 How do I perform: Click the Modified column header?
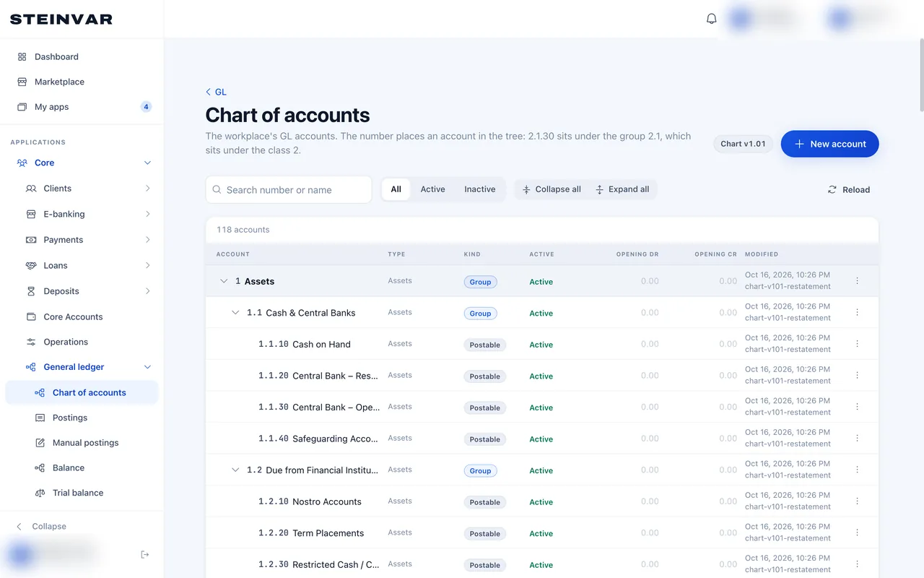762,254
